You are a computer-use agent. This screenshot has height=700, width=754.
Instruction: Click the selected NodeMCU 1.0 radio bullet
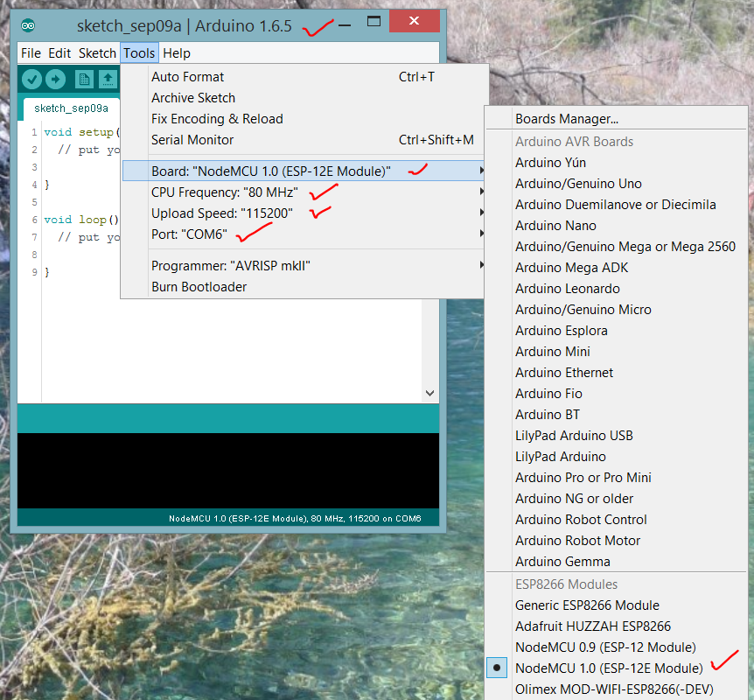click(497, 668)
